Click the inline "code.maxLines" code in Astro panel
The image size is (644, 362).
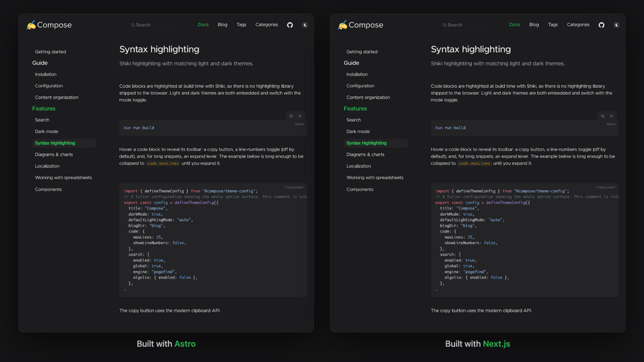click(x=163, y=163)
